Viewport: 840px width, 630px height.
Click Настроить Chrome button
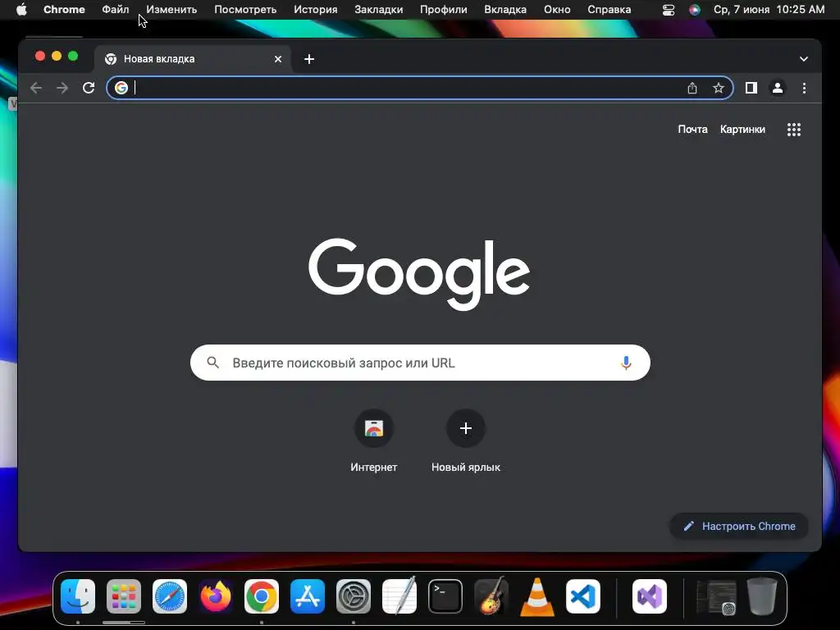pyautogui.click(x=739, y=526)
